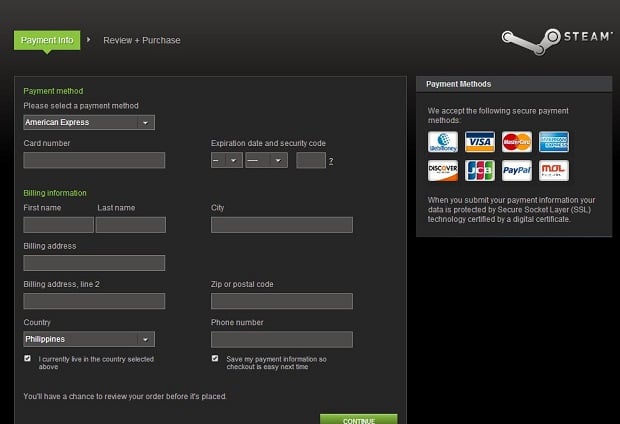Viewport: 620px width, 424px height.
Task: Click the security code help question mark
Action: (331, 161)
